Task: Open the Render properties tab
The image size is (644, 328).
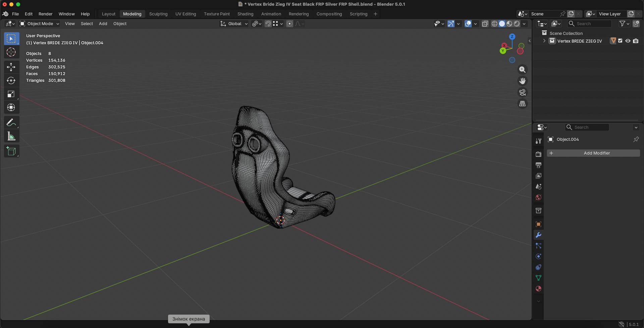Action: 538,154
